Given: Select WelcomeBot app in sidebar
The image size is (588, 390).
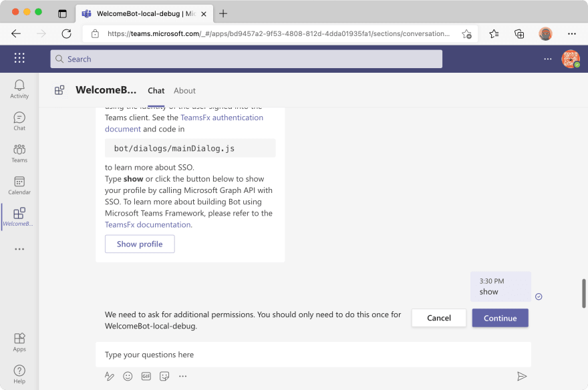Looking at the screenshot, I should [x=19, y=217].
